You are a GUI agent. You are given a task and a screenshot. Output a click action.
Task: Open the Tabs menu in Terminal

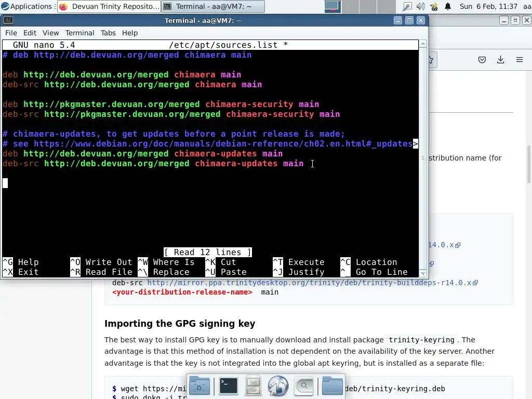pos(108,33)
